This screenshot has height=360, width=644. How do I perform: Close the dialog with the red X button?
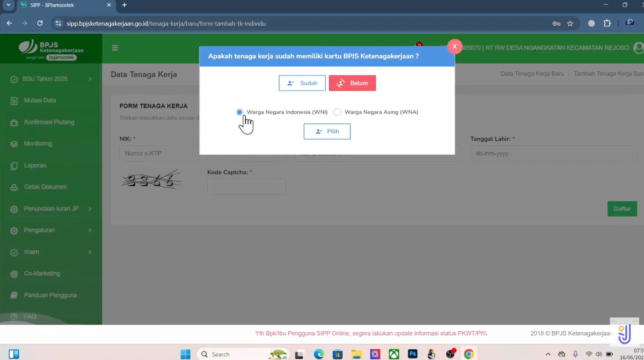click(x=454, y=47)
